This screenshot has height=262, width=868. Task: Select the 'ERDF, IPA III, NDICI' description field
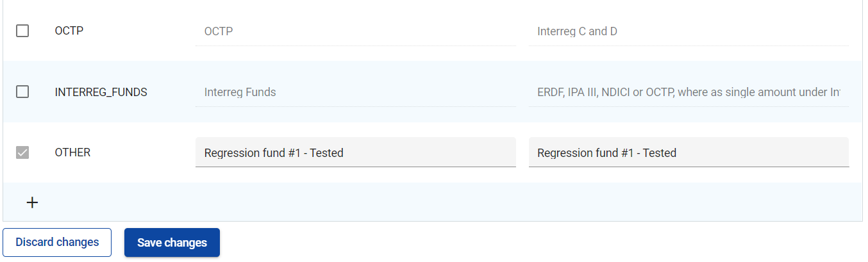(689, 92)
